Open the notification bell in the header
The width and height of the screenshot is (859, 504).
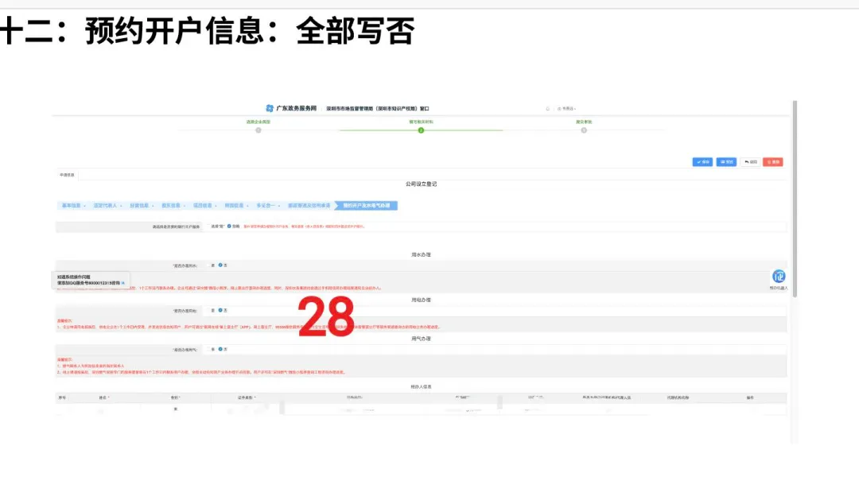[x=547, y=108]
